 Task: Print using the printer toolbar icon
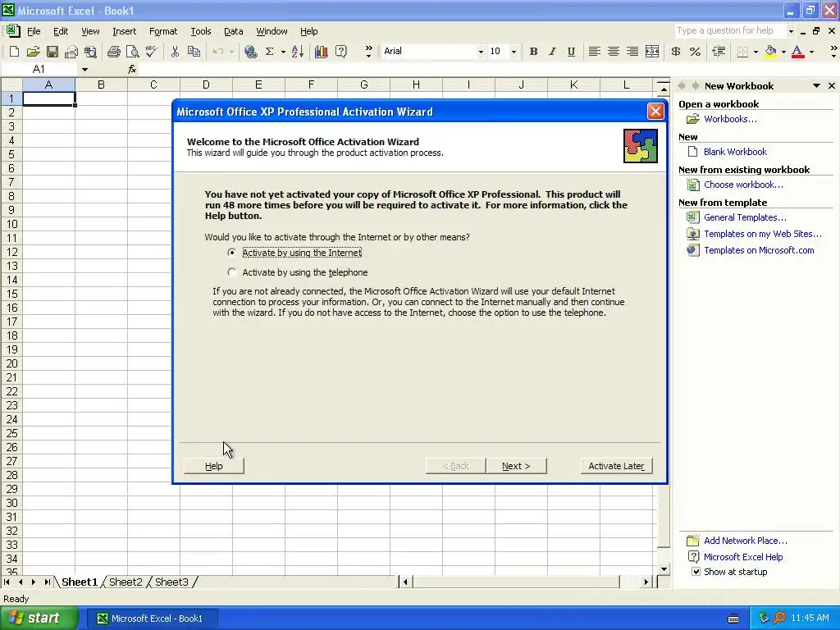pyautogui.click(x=113, y=52)
